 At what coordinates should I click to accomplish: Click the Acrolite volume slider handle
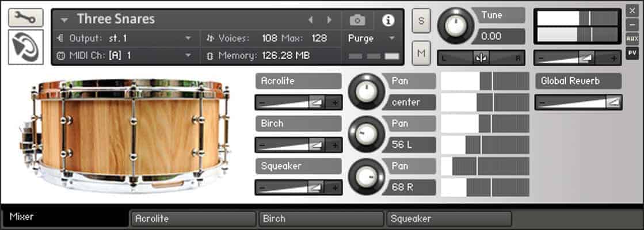tap(317, 102)
